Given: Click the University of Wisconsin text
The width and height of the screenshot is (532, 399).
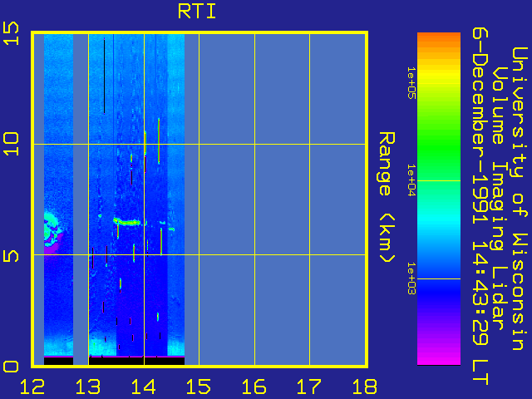Looking at the screenshot, I should coord(519,199).
